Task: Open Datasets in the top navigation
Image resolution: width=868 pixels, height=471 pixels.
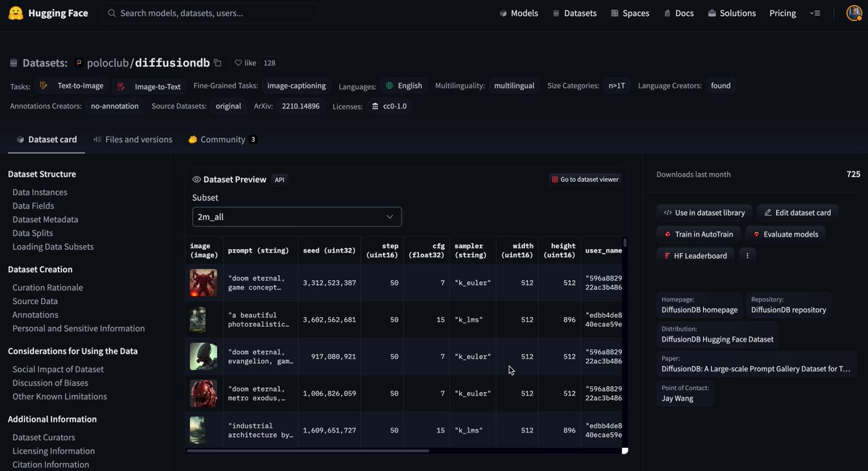Action: 574,13
